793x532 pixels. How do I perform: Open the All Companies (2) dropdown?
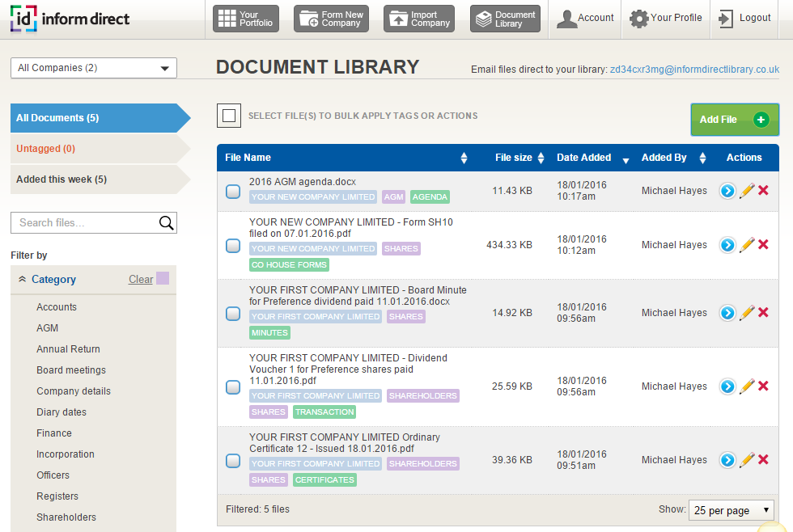(94, 68)
